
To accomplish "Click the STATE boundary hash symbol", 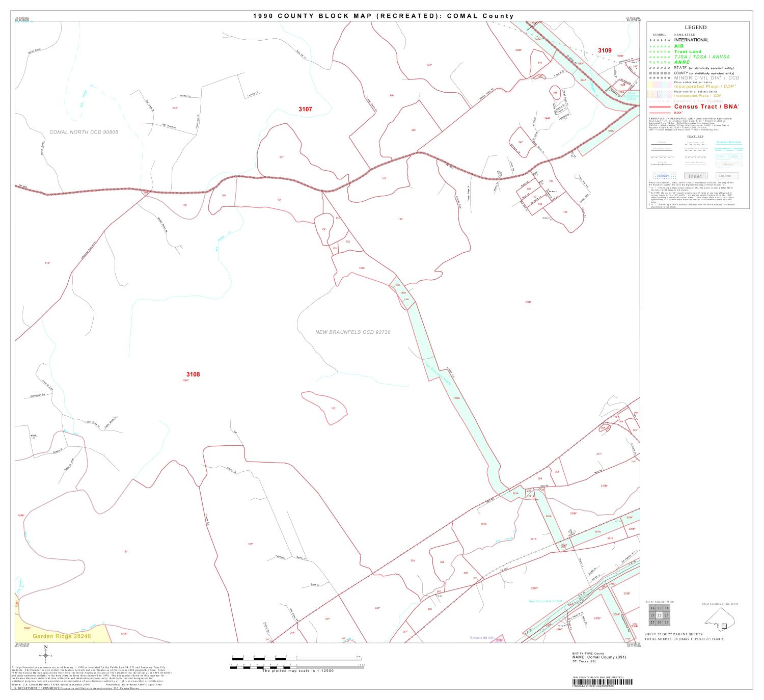I will [x=659, y=68].
